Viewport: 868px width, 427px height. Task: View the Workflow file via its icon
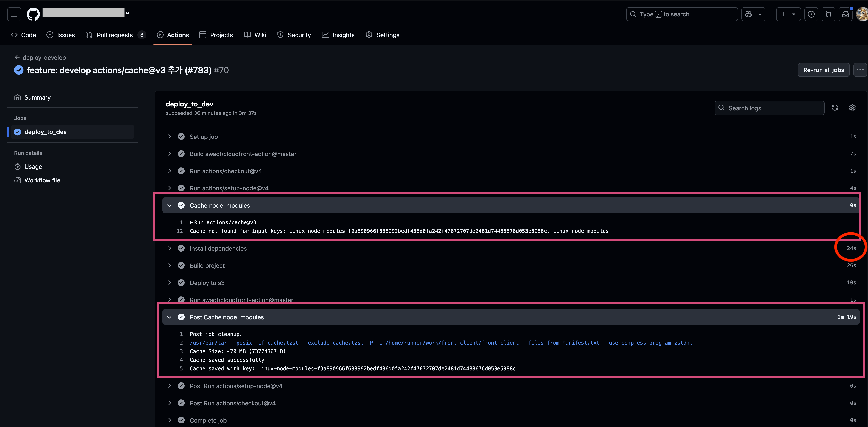click(18, 180)
